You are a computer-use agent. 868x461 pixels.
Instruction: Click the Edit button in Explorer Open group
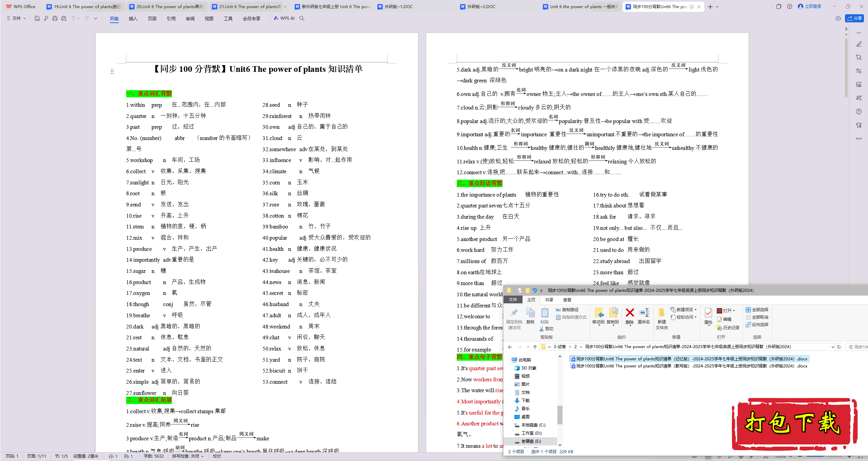pos(724,319)
